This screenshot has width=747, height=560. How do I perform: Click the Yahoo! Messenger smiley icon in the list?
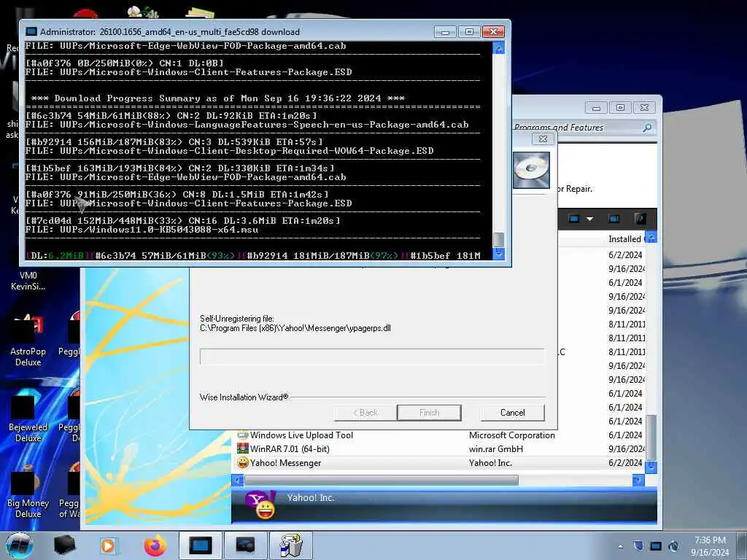point(242,463)
